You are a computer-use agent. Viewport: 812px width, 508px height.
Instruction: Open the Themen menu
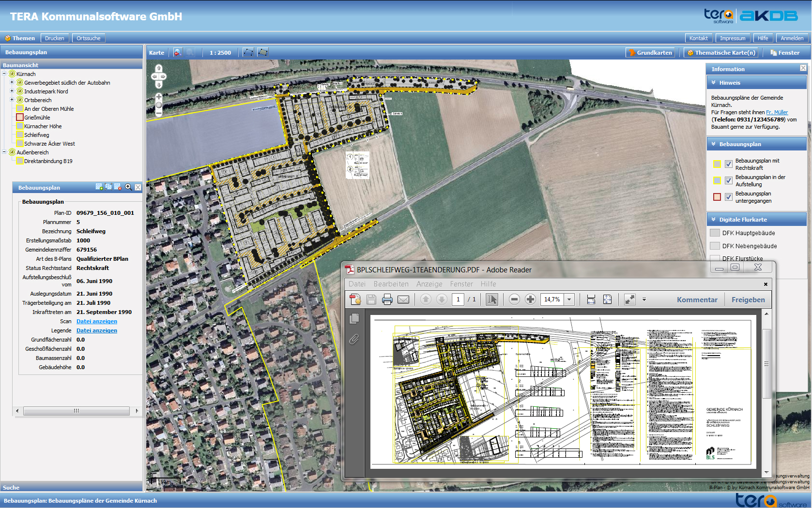pyautogui.click(x=20, y=38)
